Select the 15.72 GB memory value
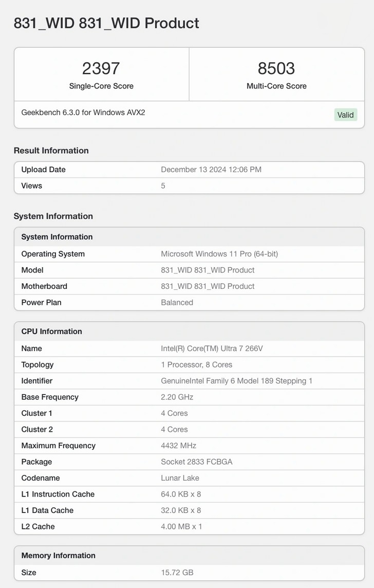 tap(177, 572)
